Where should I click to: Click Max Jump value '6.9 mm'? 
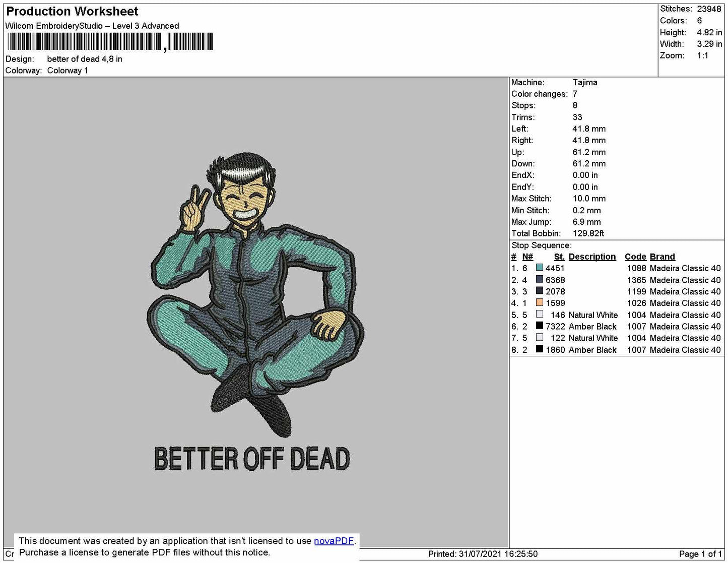586,222
